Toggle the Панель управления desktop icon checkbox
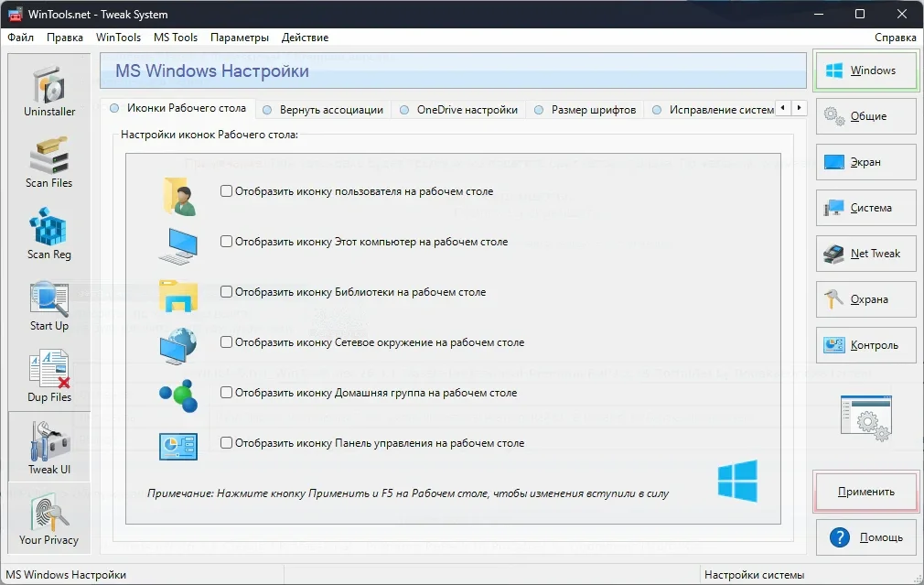This screenshot has width=924, height=585. (226, 443)
